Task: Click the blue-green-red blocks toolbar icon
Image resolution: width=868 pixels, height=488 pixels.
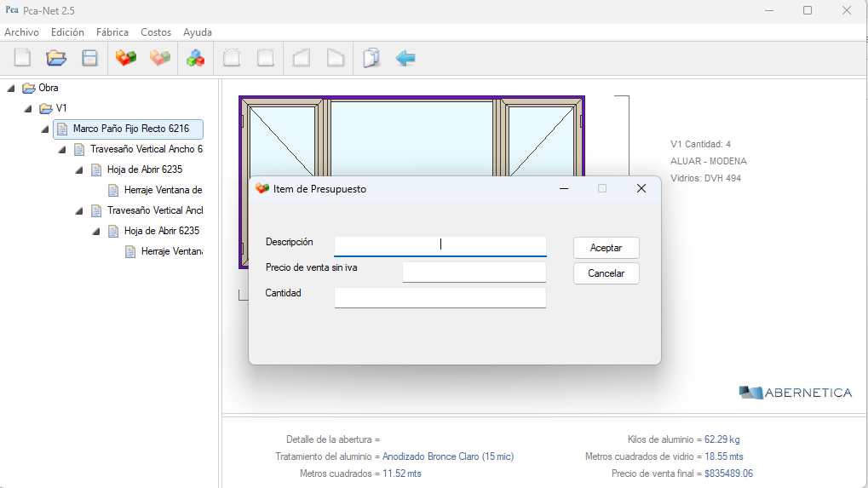Action: point(195,58)
